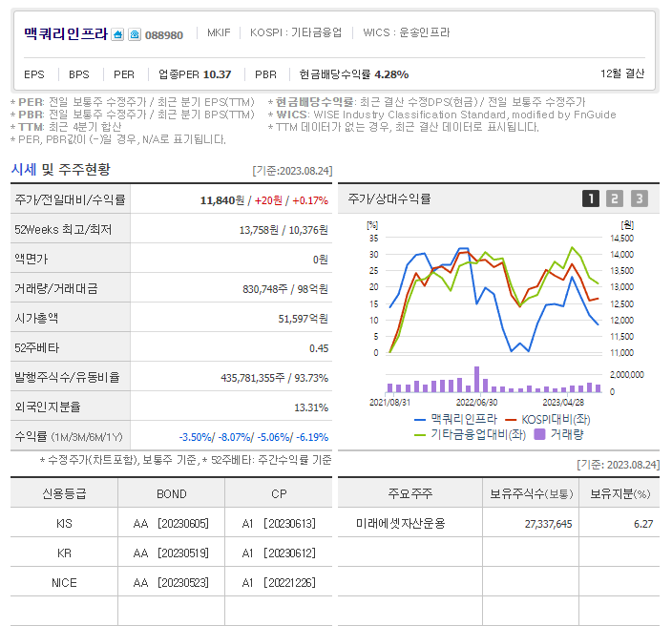Click the 11,840원 stock price value
The image size is (672, 626).
coord(222,200)
